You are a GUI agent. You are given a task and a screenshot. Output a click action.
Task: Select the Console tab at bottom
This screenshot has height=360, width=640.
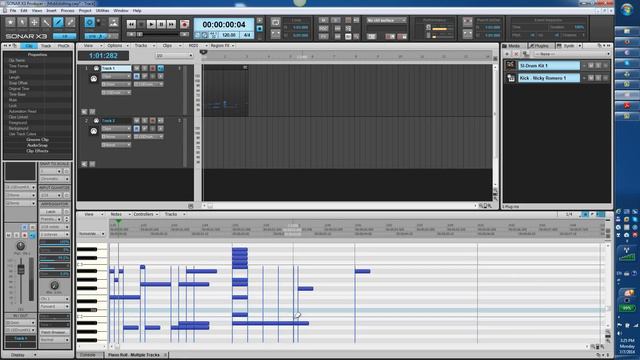(x=88, y=355)
